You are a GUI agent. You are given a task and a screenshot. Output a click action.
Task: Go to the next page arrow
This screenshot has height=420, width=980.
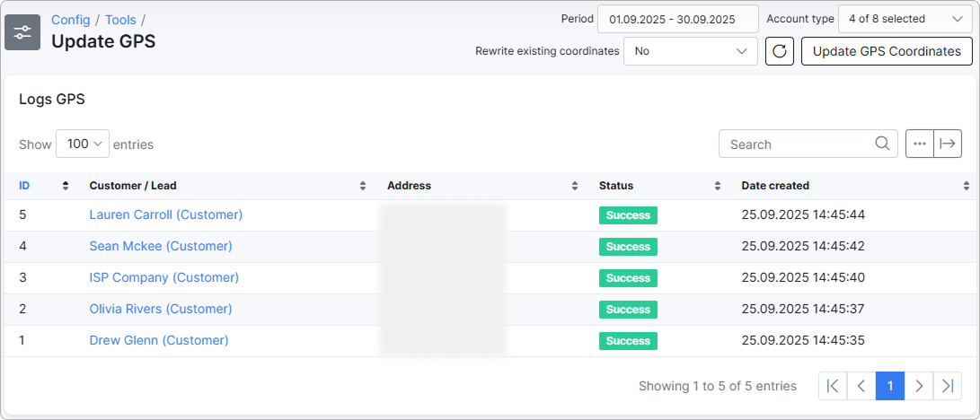click(918, 386)
